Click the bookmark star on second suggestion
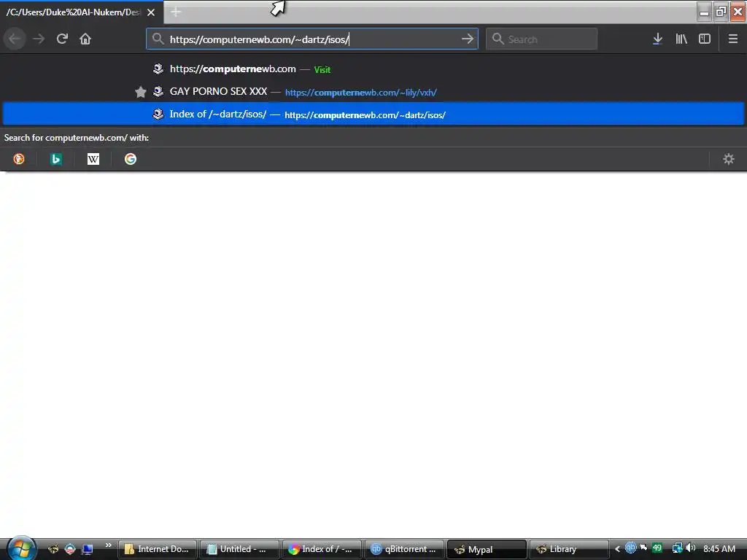Viewport: 747px width, 560px height. pos(141,92)
